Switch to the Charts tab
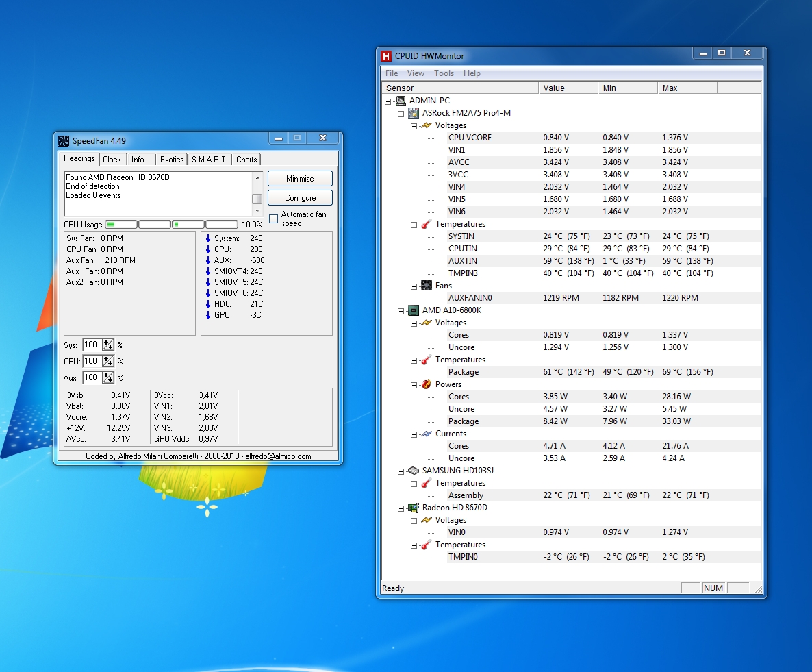The height and width of the screenshot is (672, 812). pos(246,160)
